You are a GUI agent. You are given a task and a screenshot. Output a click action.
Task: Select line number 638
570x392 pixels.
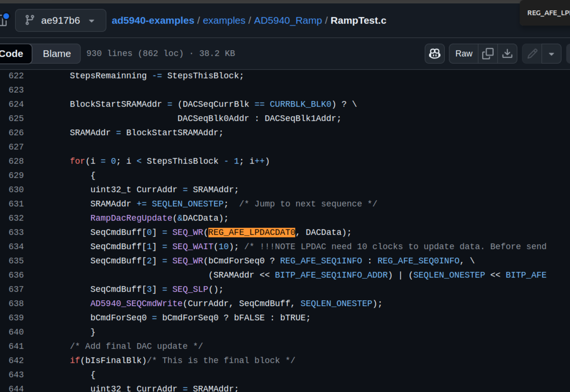16,303
